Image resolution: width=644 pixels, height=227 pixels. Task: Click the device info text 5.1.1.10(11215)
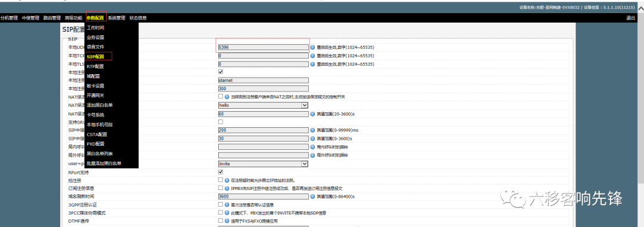click(619, 7)
